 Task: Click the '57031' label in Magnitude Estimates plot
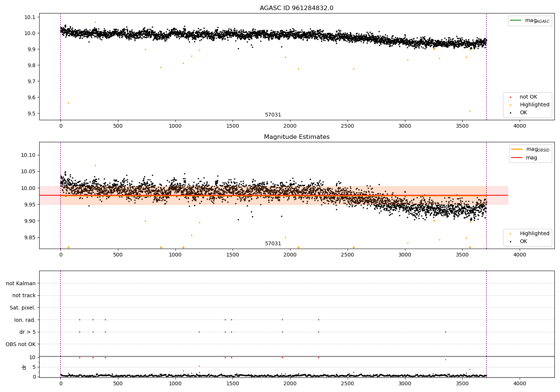click(273, 244)
